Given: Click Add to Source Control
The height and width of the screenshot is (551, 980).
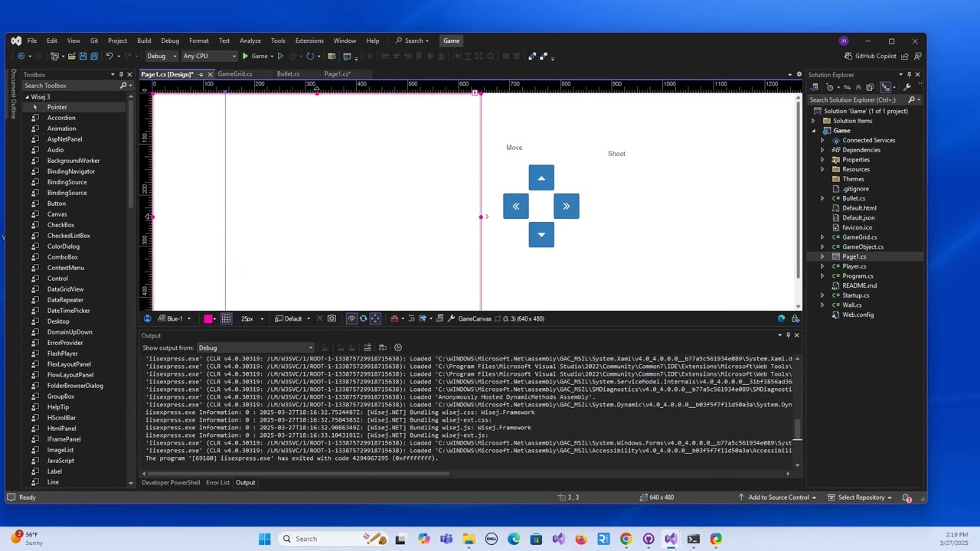Looking at the screenshot, I should pyautogui.click(x=779, y=497).
